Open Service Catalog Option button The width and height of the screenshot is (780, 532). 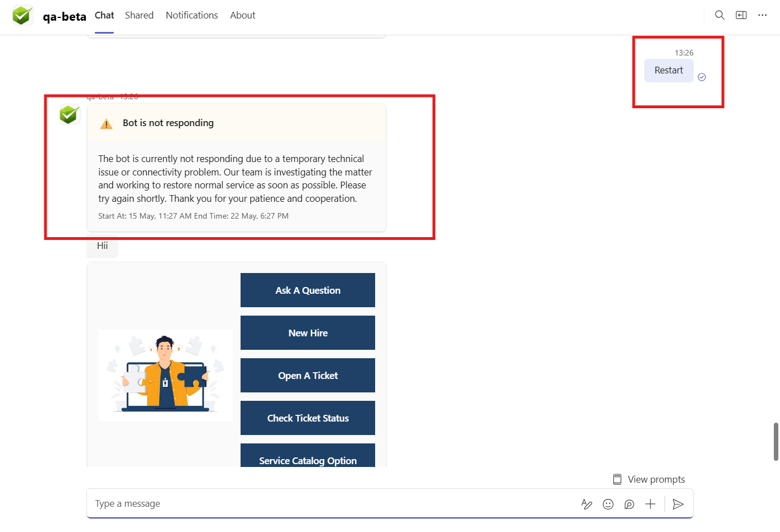coord(308,455)
